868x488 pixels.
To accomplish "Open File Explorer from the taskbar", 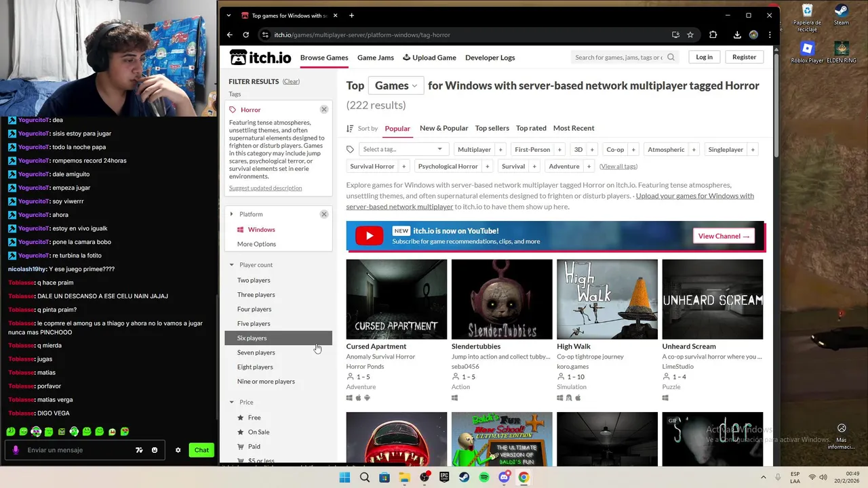I will click(404, 477).
